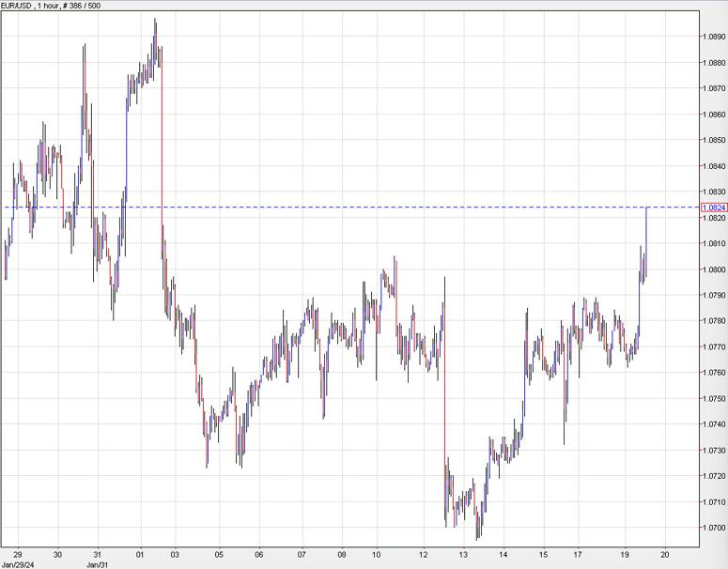Click the Jan/29/24 date label

point(18,565)
